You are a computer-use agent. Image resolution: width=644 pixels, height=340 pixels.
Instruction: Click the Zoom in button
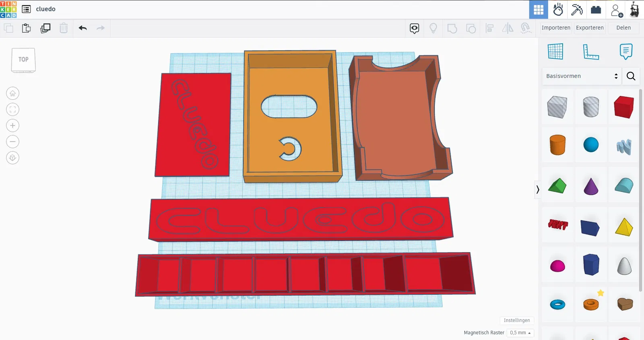[x=13, y=126]
